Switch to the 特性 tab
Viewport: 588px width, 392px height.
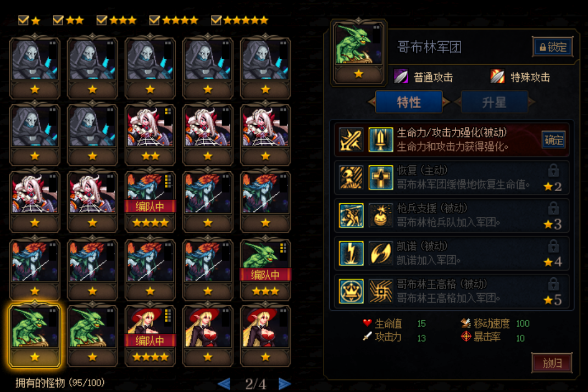click(x=409, y=102)
